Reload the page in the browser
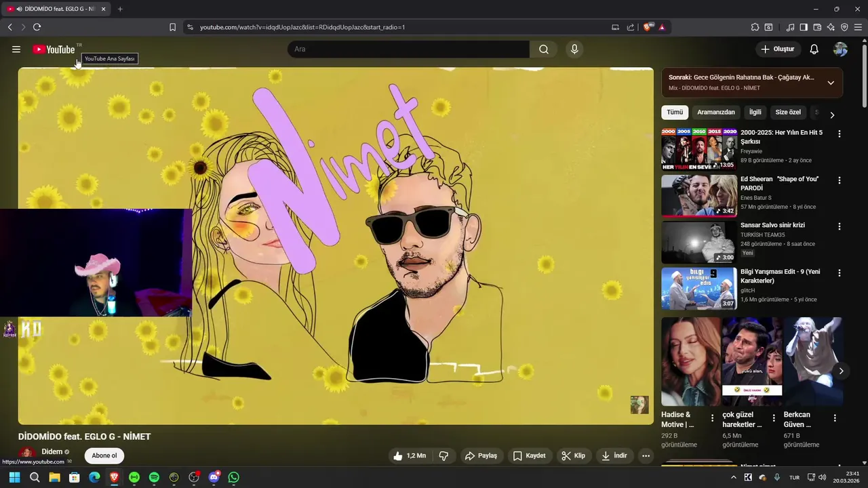This screenshot has height=488, width=868. 37,27
